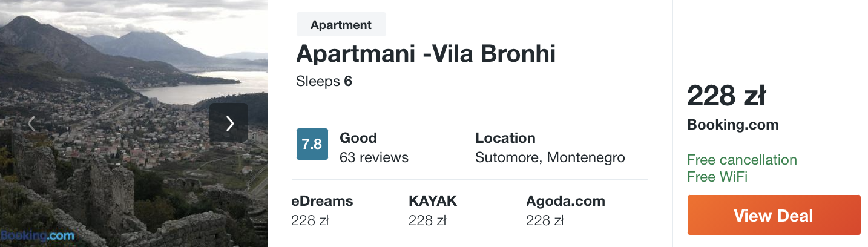Image resolution: width=868 pixels, height=247 pixels.
Task: Click the Booking.com watermark on photo
Action: (x=38, y=236)
